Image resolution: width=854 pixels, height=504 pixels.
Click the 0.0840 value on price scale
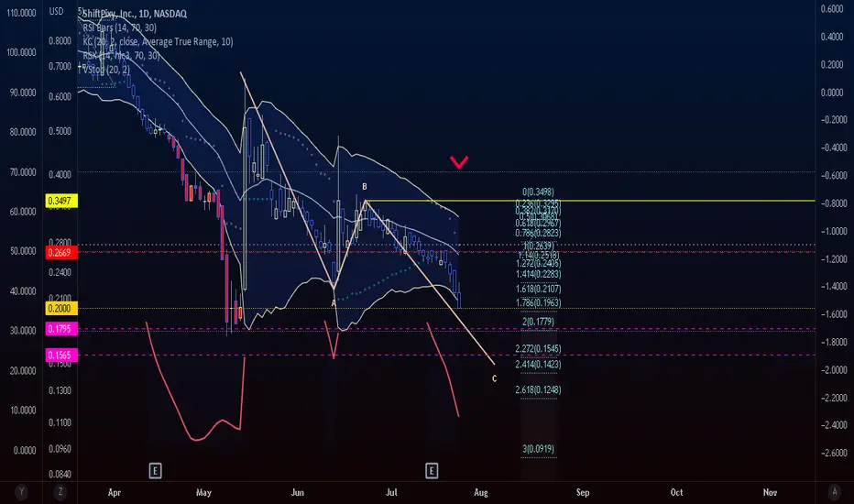point(60,475)
